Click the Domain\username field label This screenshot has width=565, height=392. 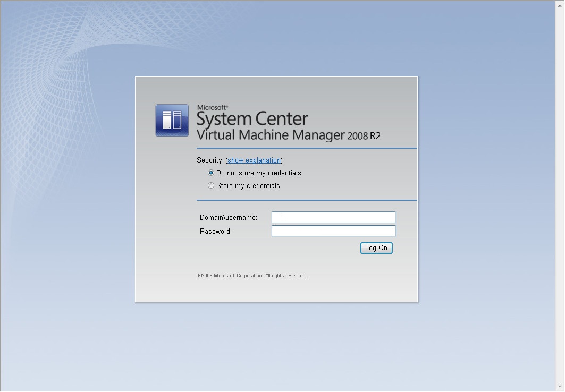tap(229, 218)
